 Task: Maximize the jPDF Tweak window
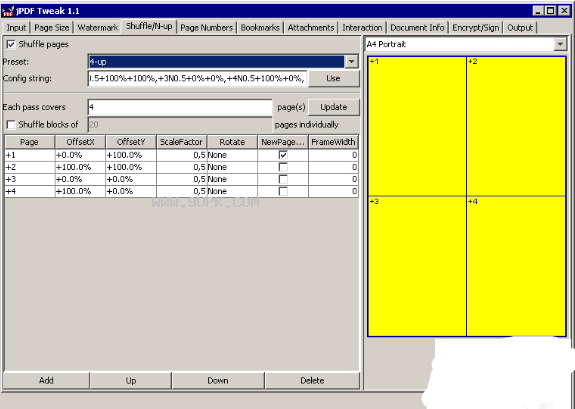pos(550,11)
